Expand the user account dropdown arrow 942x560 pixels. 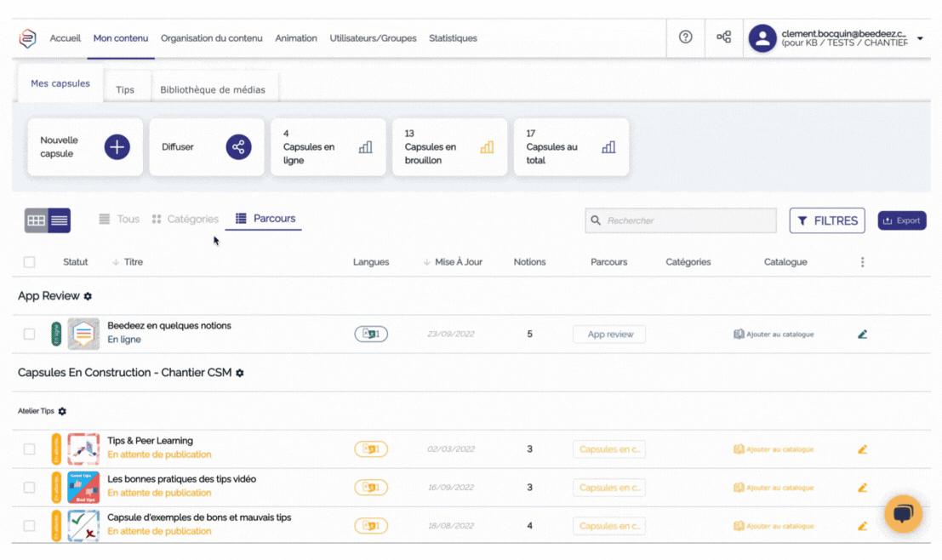point(920,38)
